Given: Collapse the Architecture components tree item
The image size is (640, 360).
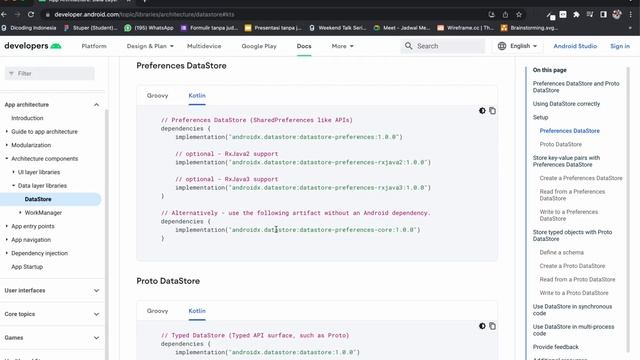Looking at the screenshot, I should coord(7,158).
